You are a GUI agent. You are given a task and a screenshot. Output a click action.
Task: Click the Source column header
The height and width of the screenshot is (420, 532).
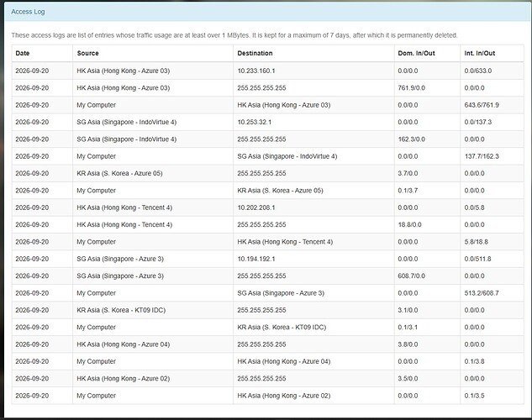tap(88, 53)
